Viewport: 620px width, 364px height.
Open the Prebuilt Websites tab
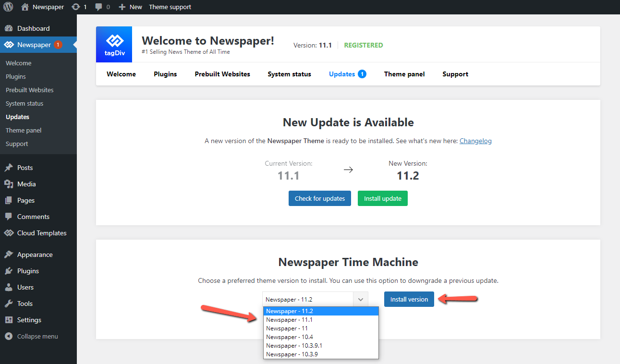(x=222, y=74)
